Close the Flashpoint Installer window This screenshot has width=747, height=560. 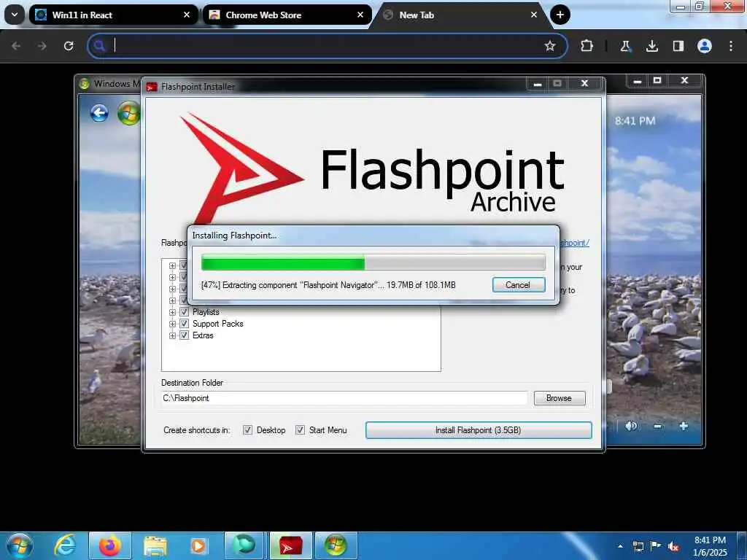[x=584, y=83]
